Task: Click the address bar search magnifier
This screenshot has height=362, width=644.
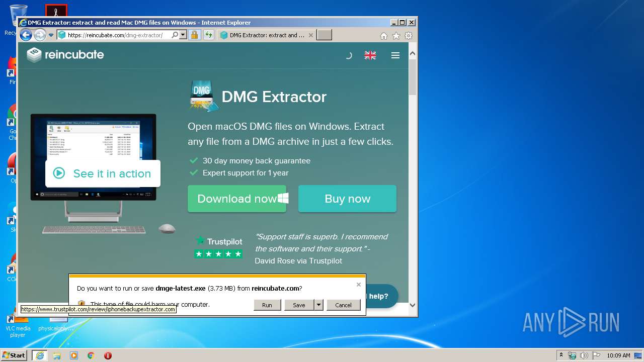Action: pyautogui.click(x=175, y=35)
